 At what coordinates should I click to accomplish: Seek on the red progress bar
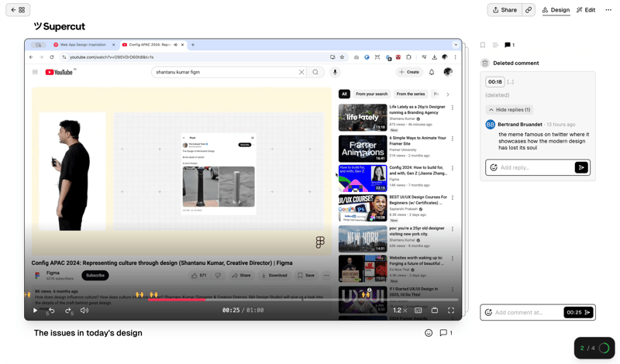pos(177,300)
